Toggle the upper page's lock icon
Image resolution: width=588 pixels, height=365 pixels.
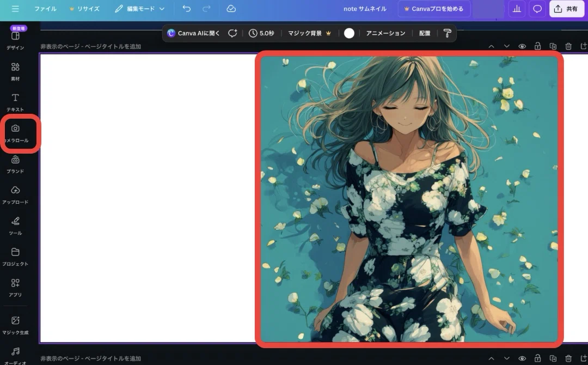tap(537, 46)
